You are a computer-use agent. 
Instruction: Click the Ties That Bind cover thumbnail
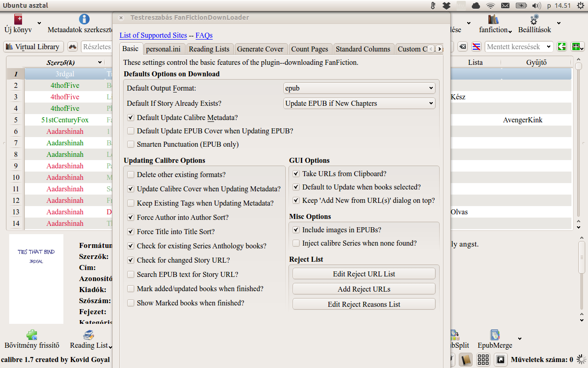coord(36,279)
